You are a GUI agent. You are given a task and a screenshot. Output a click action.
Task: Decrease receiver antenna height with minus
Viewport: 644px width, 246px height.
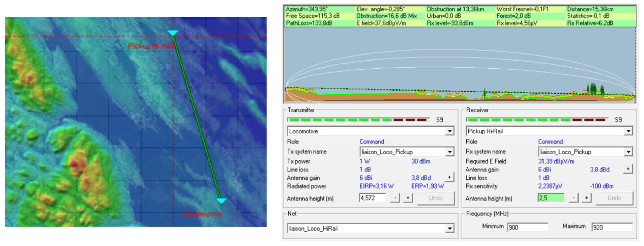(574, 198)
